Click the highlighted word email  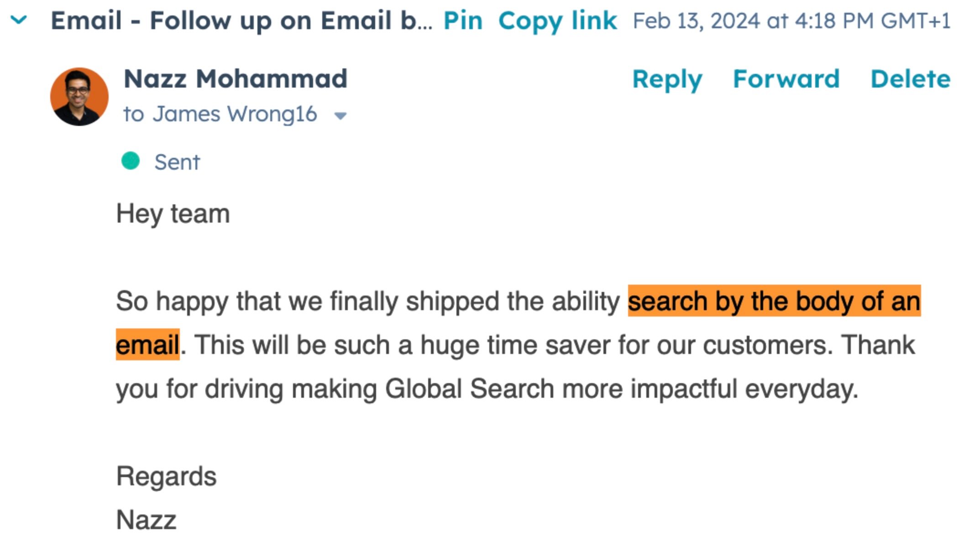click(x=147, y=345)
